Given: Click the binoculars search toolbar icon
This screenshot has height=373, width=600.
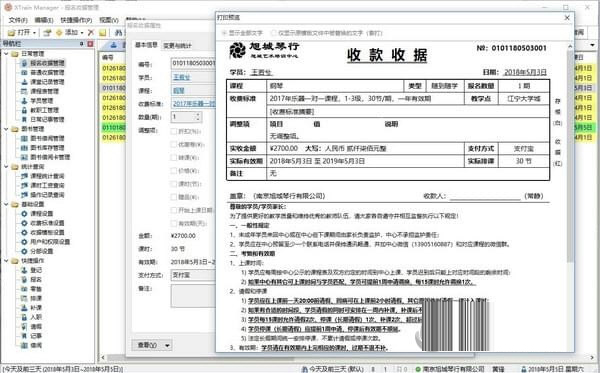Looking at the screenshot, I should [x=118, y=33].
